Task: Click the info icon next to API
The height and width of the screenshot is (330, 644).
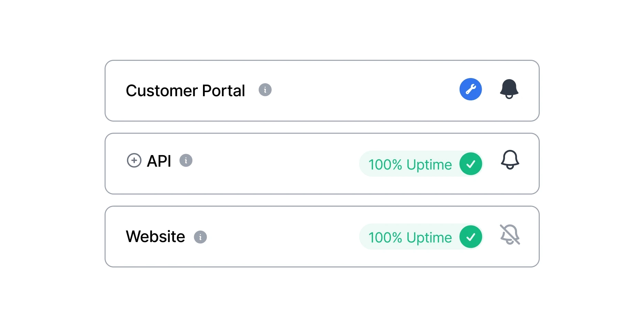Action: click(186, 161)
